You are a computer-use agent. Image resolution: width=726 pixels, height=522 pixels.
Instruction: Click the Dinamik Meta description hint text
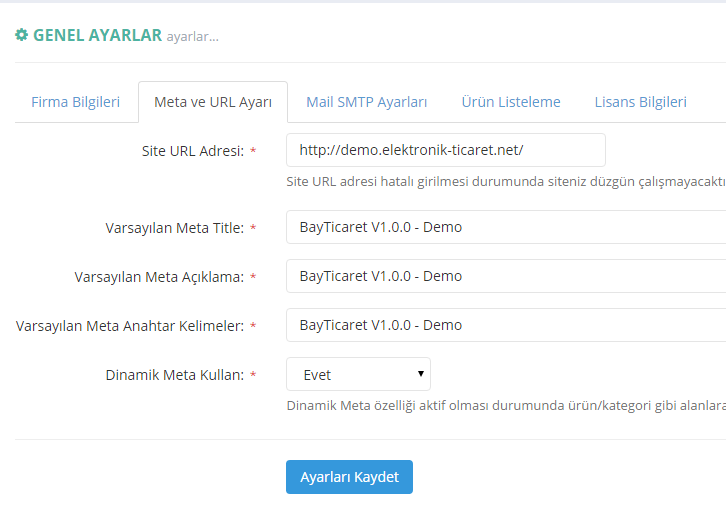[x=505, y=405]
